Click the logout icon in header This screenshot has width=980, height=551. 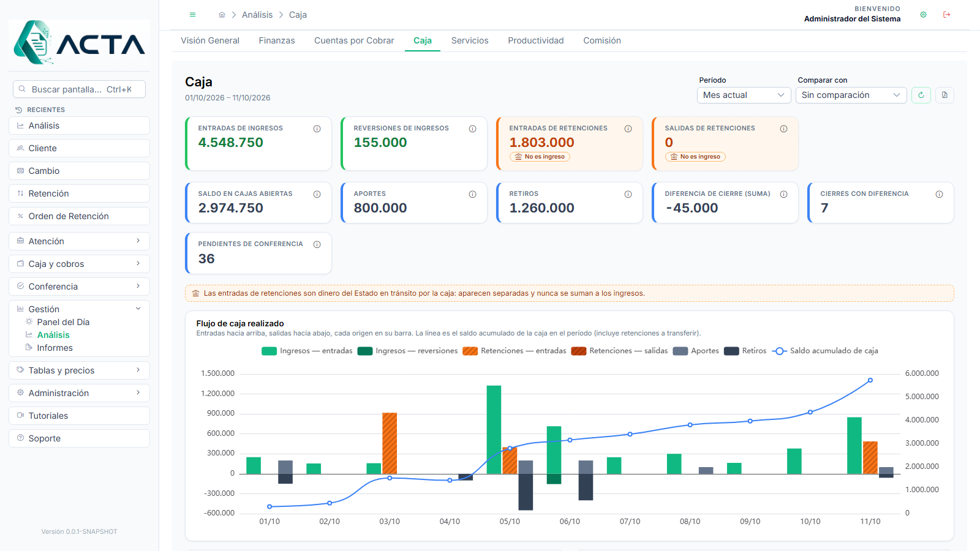tap(946, 15)
